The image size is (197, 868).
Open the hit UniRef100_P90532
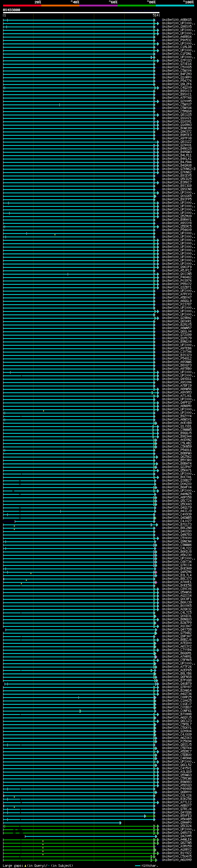(177, 40)
